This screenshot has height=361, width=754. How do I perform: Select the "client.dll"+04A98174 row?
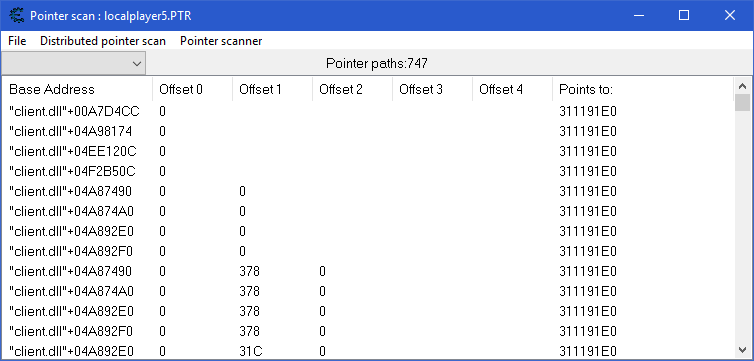[368, 132]
